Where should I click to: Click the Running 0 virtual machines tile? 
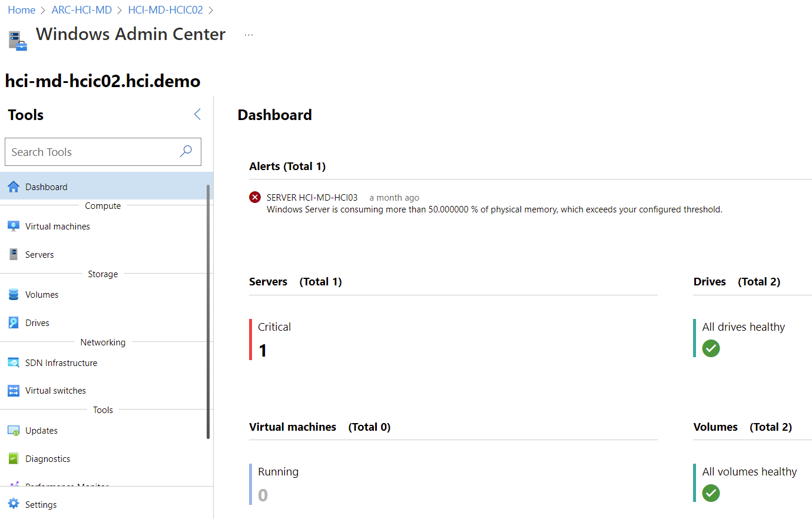tap(274, 484)
